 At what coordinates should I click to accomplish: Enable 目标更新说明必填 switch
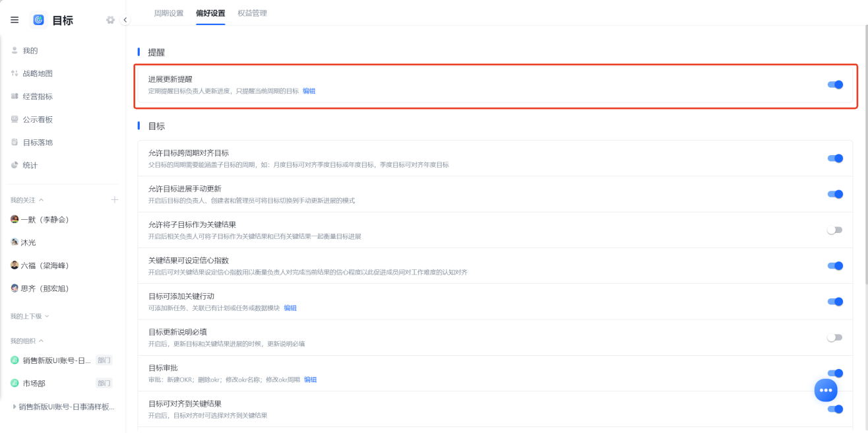click(835, 337)
